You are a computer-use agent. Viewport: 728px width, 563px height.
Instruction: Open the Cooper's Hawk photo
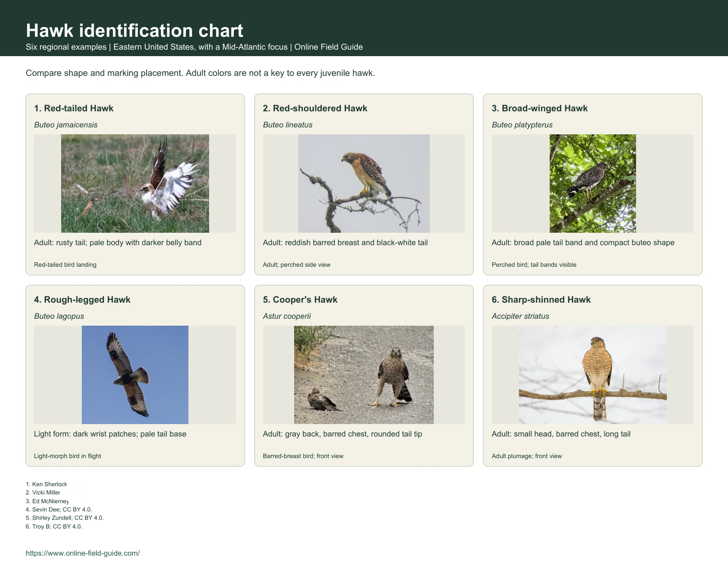364,375
